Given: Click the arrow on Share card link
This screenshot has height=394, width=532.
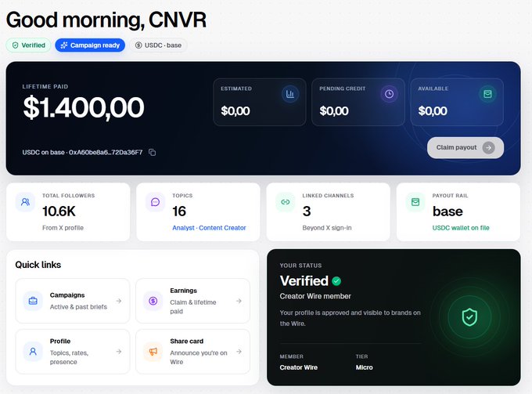Looking at the screenshot, I should (x=239, y=352).
